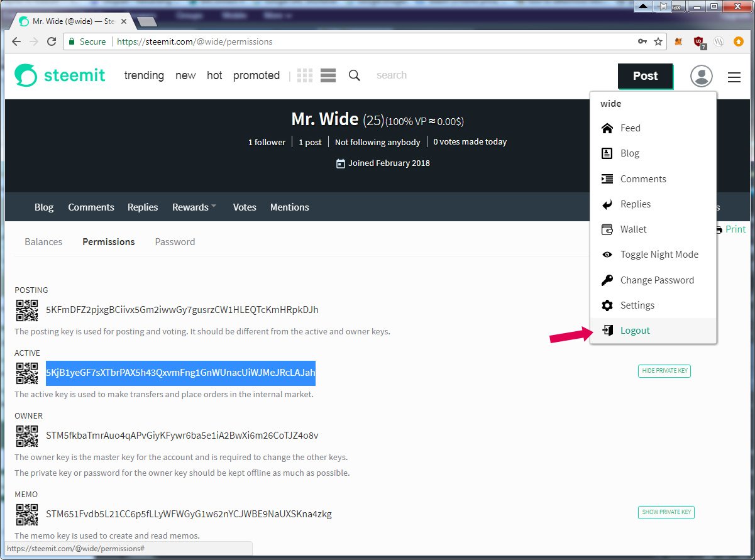Click the search magnifier icon

coord(355,75)
